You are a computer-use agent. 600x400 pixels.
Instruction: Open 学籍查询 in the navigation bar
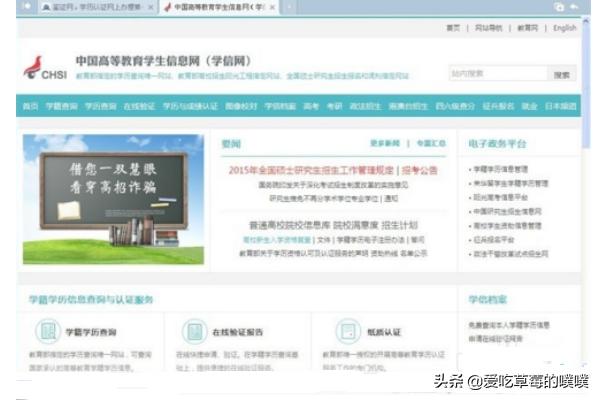tap(62, 106)
